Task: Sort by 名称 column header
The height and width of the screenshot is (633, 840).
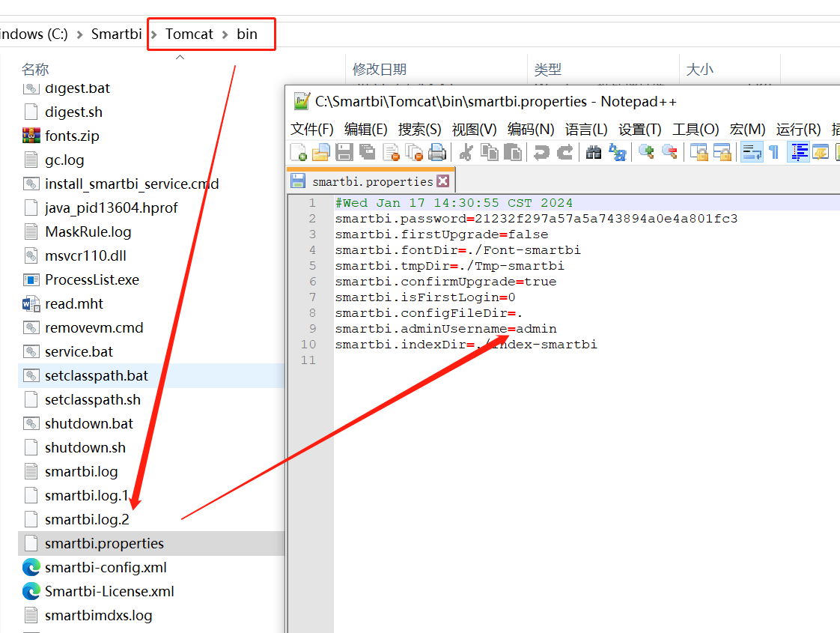Action: click(x=35, y=69)
